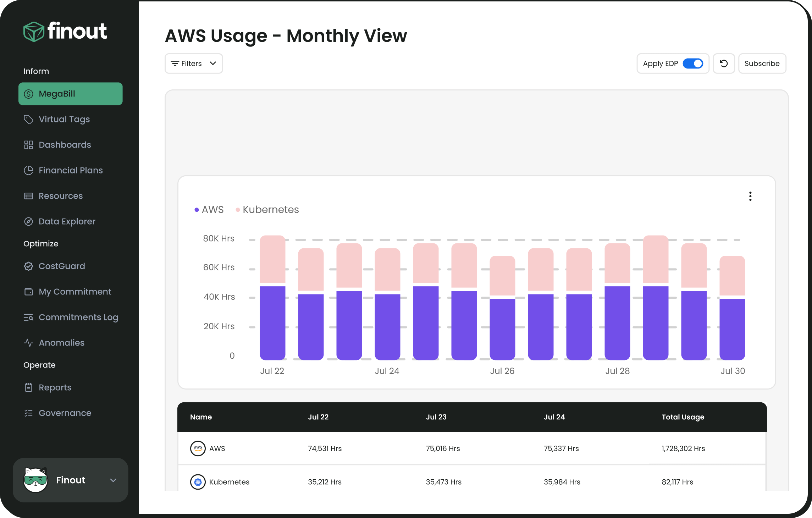Disable the Apply EDP toggle
The image size is (812, 518).
[x=694, y=64]
